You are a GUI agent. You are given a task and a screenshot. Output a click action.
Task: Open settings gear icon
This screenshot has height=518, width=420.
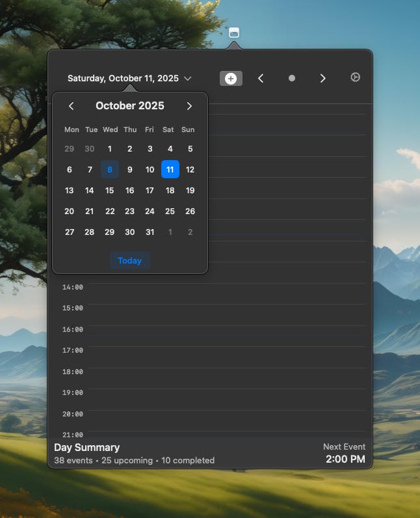point(355,77)
